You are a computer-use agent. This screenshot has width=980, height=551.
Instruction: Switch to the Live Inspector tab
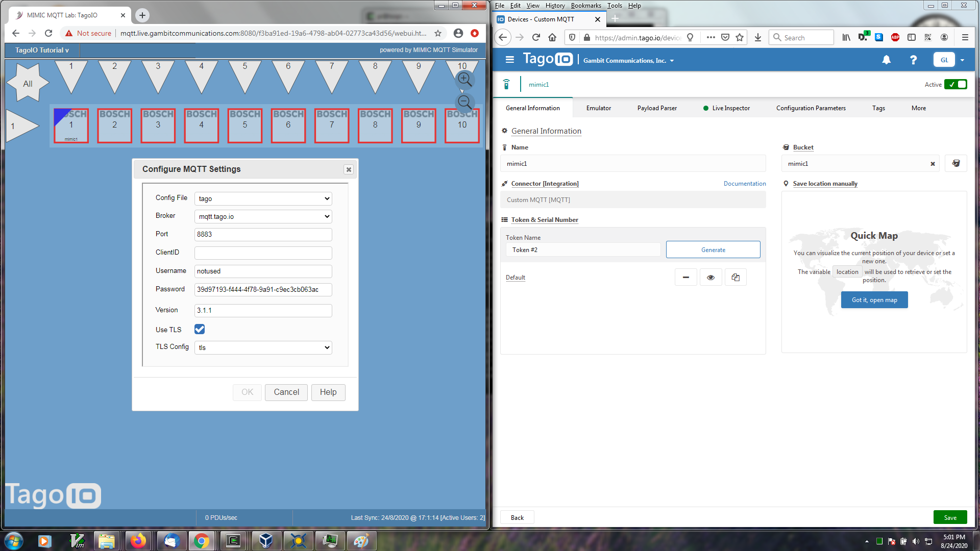pyautogui.click(x=726, y=108)
